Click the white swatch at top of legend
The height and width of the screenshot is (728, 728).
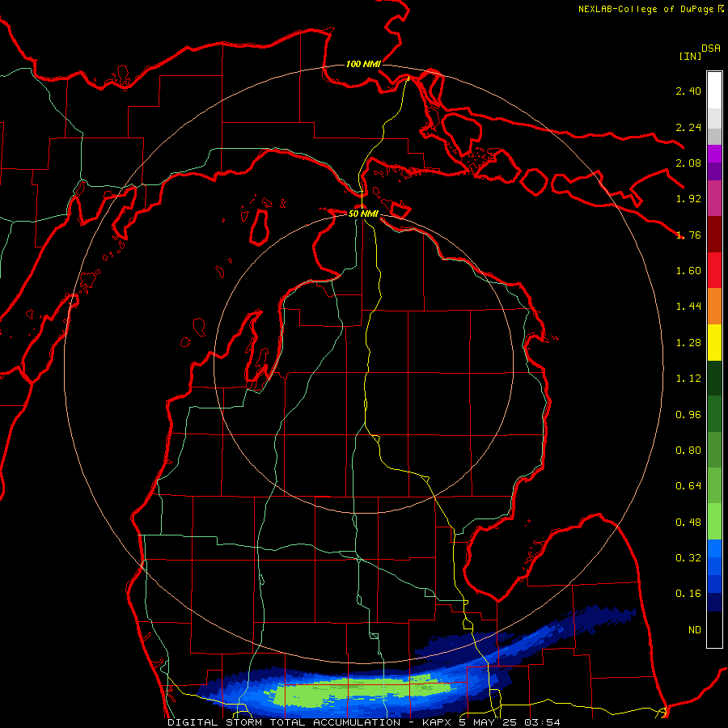click(714, 91)
